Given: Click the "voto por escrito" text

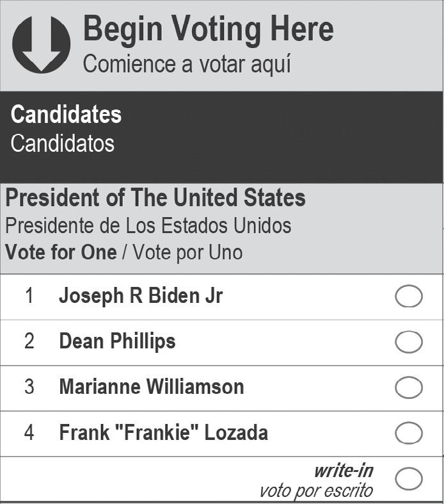Looking at the screenshot, I should (x=315, y=491).
